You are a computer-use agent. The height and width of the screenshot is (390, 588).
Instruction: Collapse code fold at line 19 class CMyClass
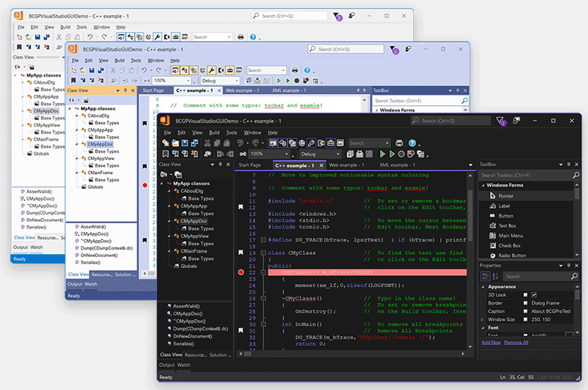[x=263, y=253]
